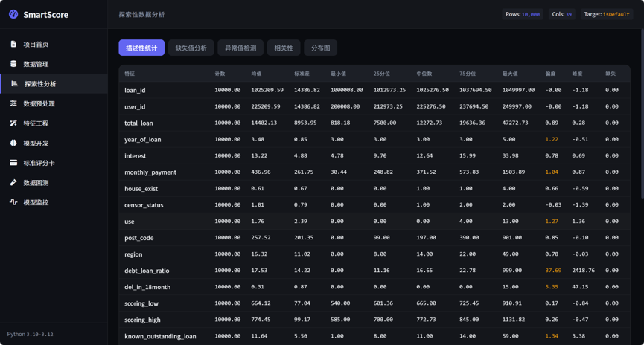Select 探索性分析 sidebar entry
Screen dimensions: 644x345
pyautogui.click(x=54, y=84)
